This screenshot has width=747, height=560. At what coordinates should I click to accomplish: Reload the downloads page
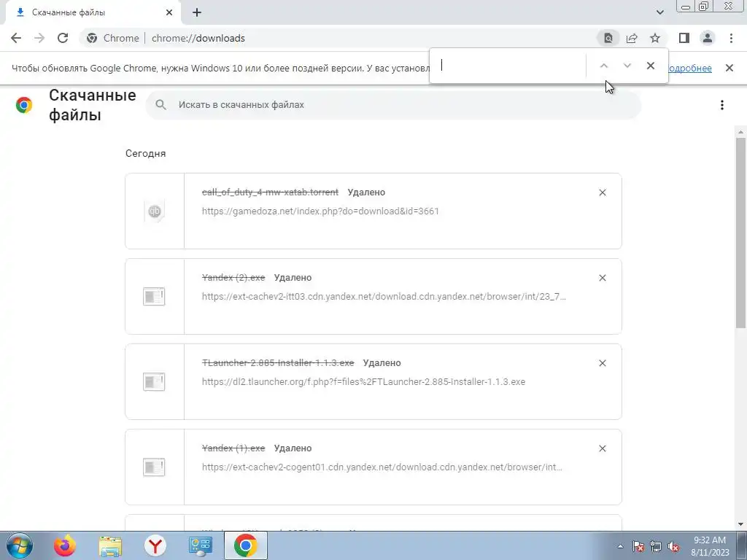pyautogui.click(x=63, y=38)
